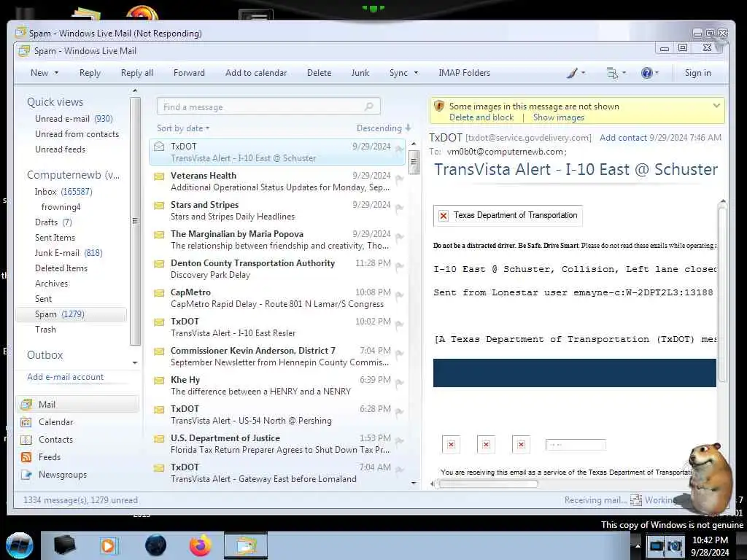The image size is (747, 560).
Task: Flag the Khe Hy message
Action: click(x=399, y=384)
